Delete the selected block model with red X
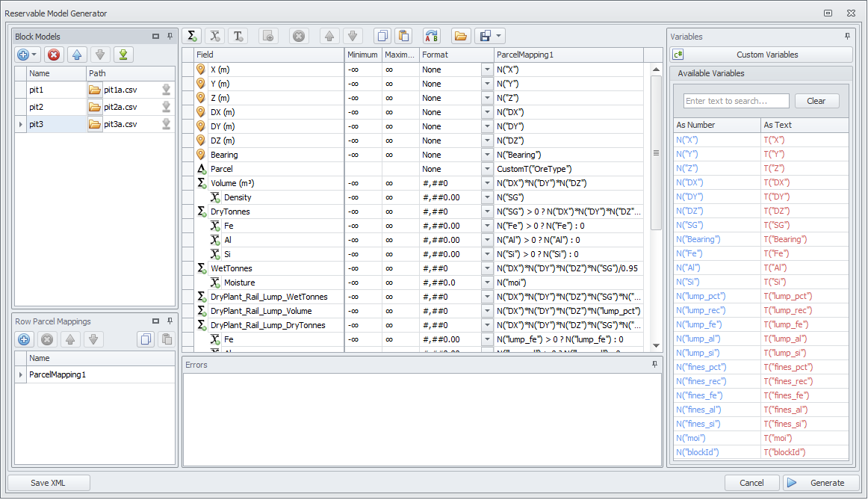This screenshot has width=868, height=500. click(x=54, y=55)
